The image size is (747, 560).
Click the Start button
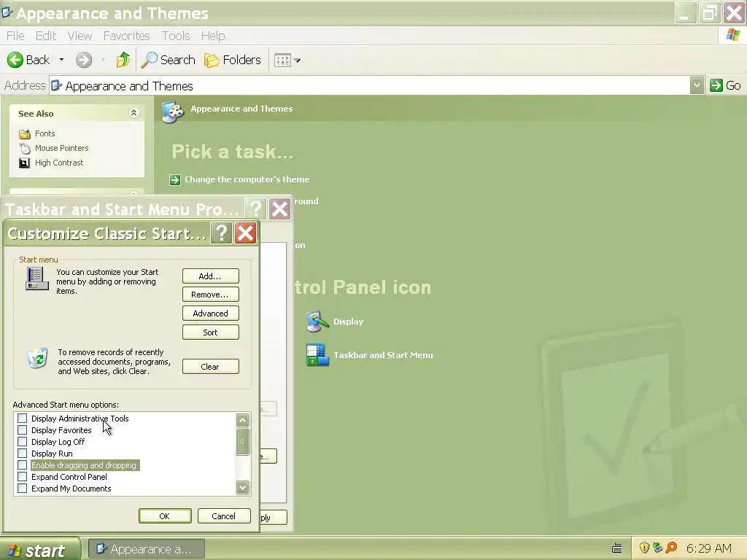[x=40, y=550]
